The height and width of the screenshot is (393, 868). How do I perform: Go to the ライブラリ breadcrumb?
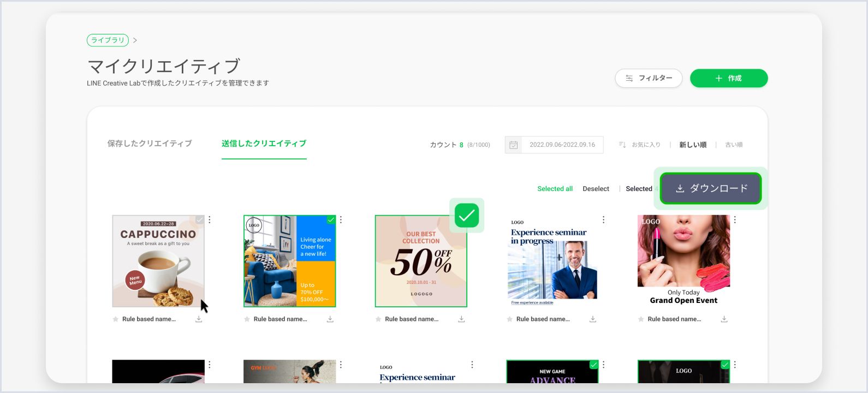(x=108, y=40)
